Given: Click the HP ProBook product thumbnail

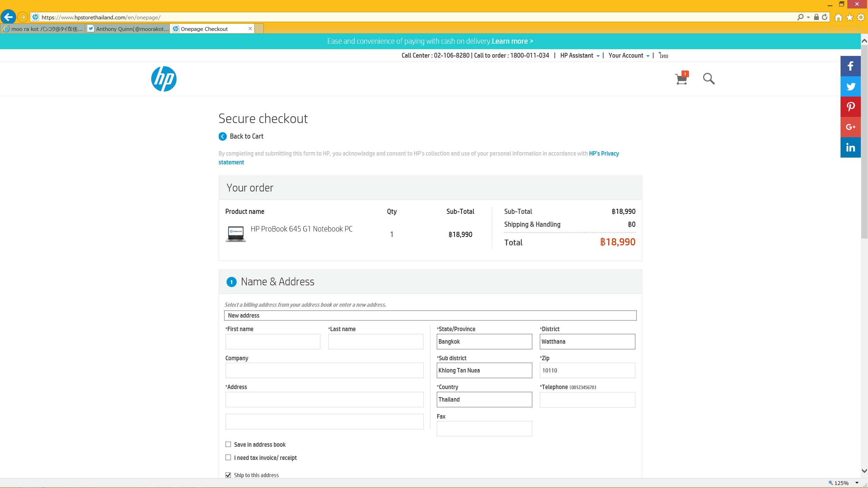Looking at the screenshot, I should click(236, 234).
